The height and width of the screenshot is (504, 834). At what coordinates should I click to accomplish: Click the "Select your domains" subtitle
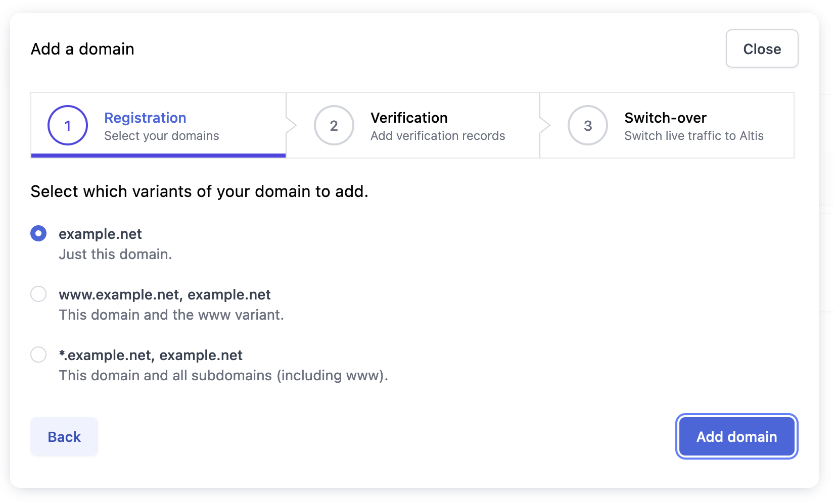click(162, 136)
